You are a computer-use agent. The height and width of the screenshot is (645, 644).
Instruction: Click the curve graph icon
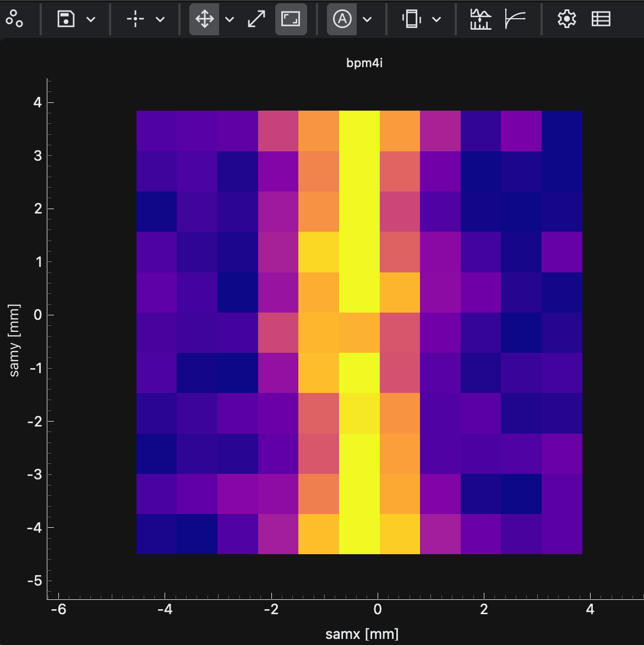click(x=515, y=19)
